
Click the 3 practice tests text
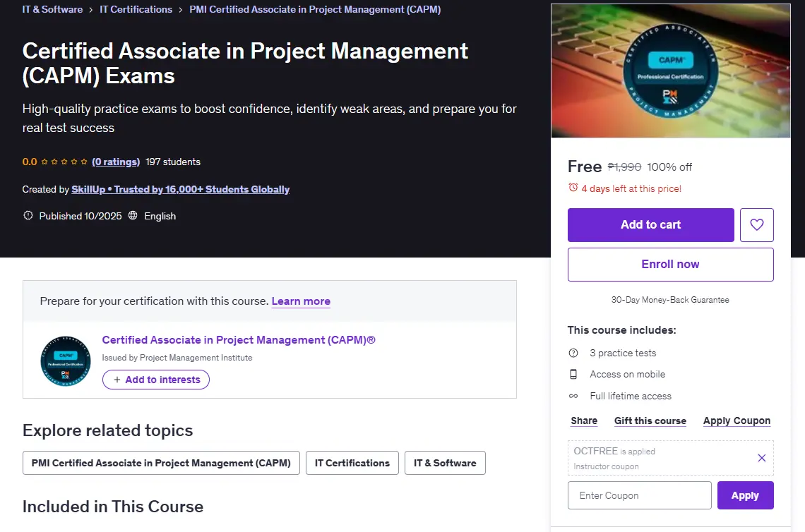point(623,353)
